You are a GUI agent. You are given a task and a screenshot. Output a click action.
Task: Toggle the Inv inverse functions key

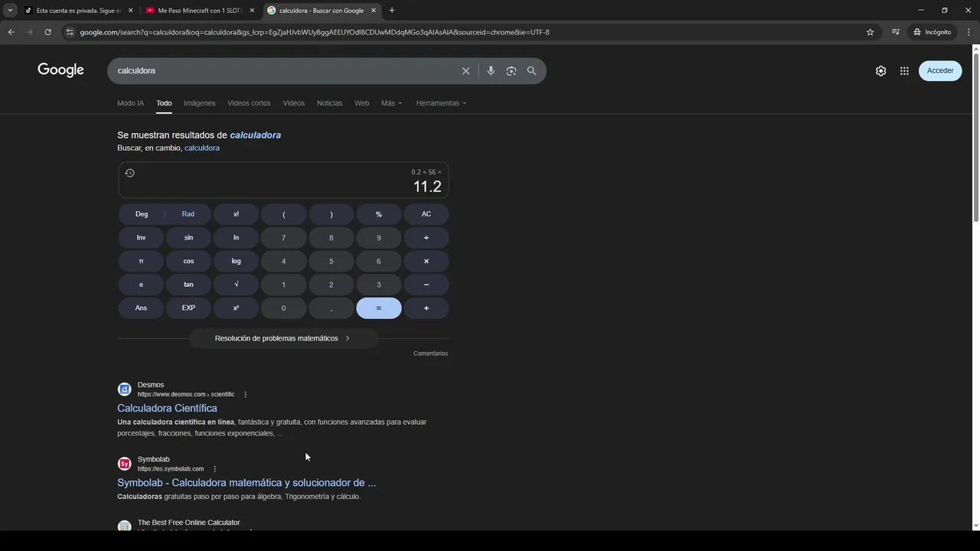click(141, 237)
